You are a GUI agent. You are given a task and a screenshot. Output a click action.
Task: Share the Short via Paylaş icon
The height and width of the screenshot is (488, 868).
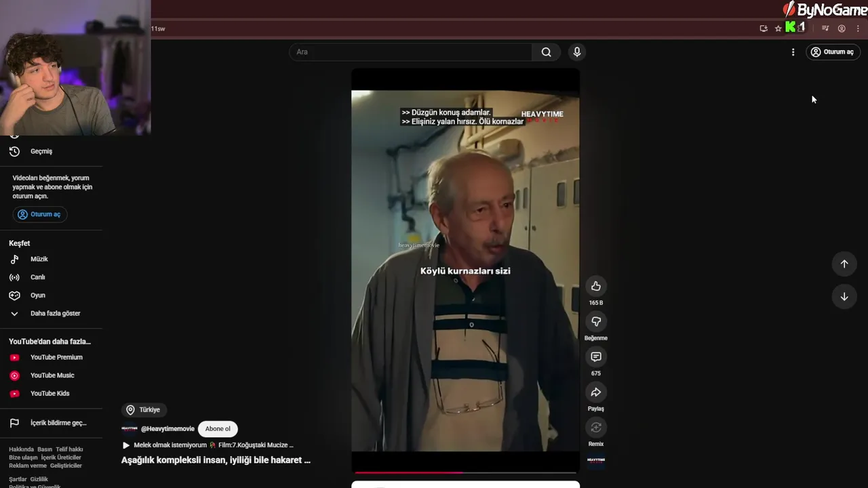click(x=595, y=392)
